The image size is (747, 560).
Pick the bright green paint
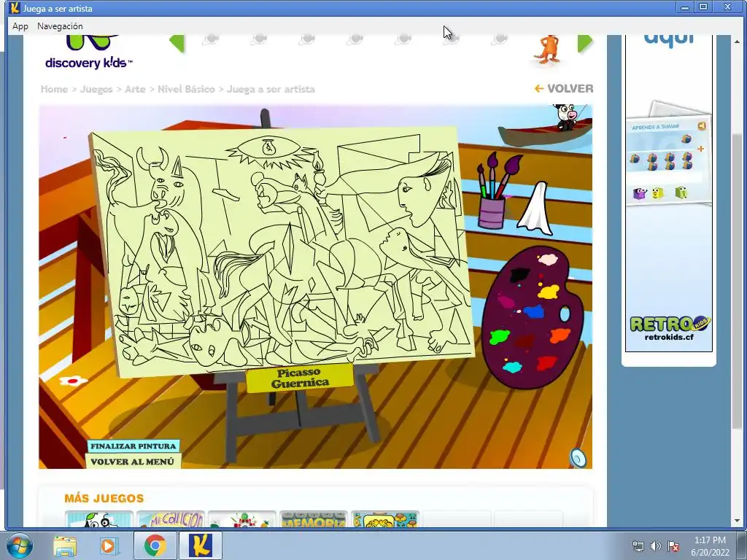tap(500, 337)
